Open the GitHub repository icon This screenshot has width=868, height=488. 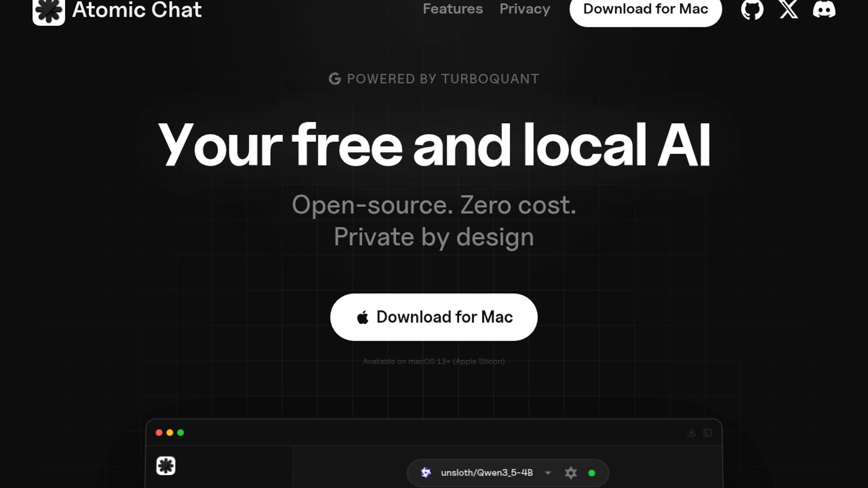[752, 9]
